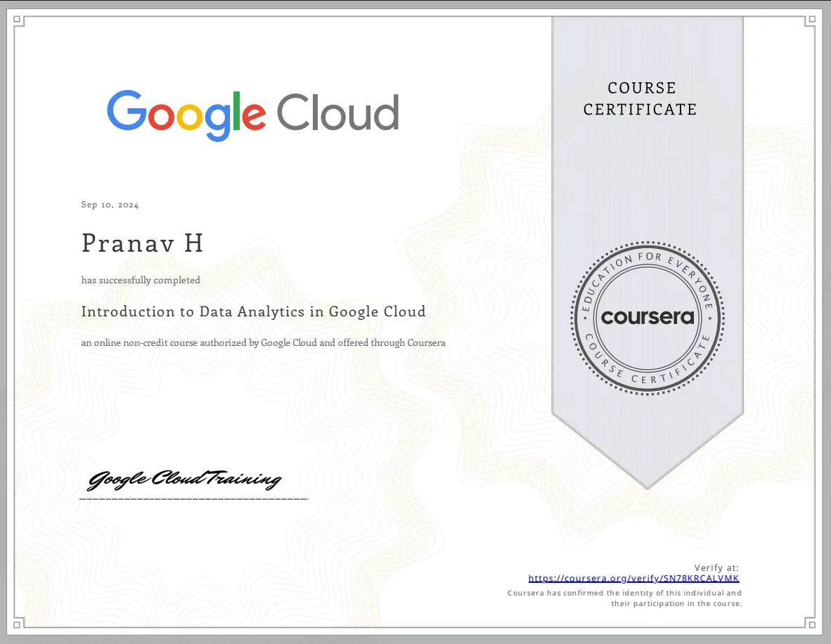Click the Google Cloud logo
The width and height of the screenshot is (831, 644).
pyautogui.click(x=253, y=115)
